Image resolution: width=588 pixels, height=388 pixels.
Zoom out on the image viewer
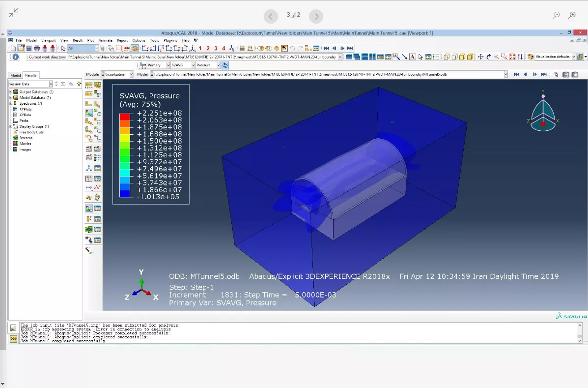pos(557,15)
